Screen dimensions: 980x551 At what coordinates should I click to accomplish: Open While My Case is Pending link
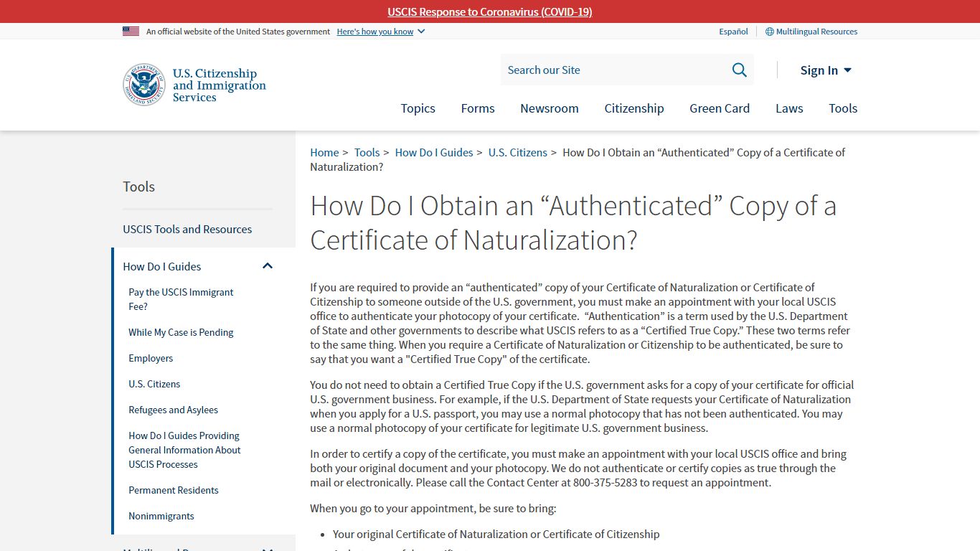[181, 332]
